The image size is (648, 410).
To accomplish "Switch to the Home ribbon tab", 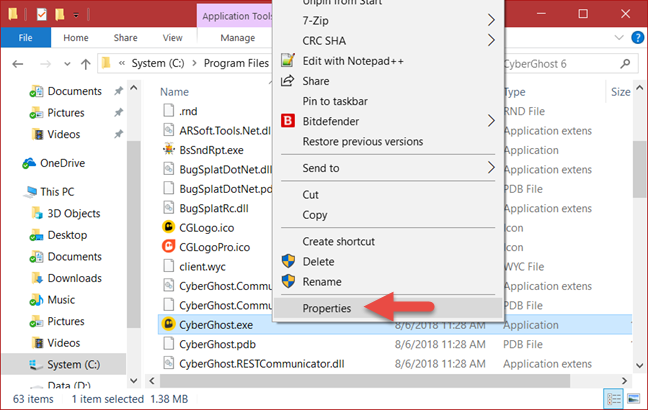I will [76, 38].
